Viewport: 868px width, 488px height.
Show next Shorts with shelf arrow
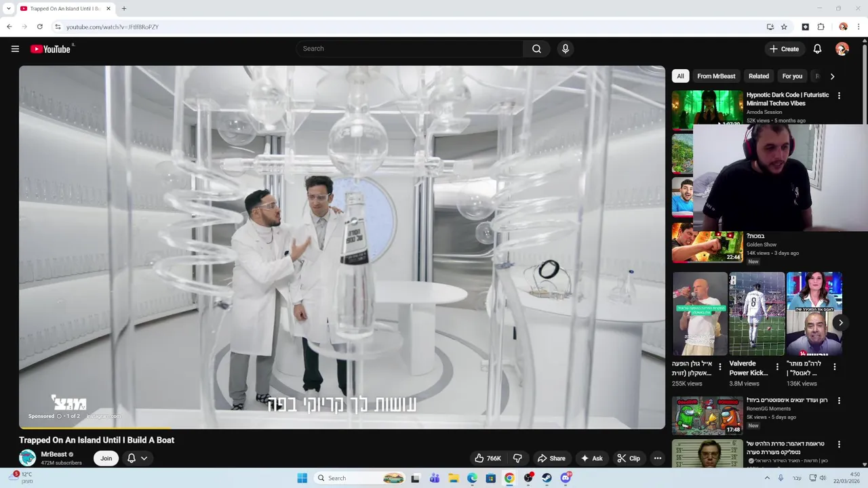(x=840, y=323)
